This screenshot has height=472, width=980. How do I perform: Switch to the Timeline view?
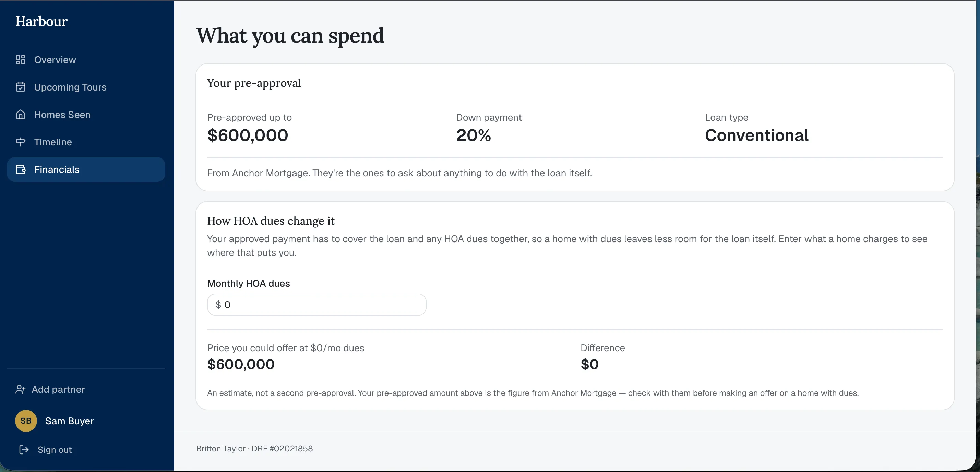86,142
